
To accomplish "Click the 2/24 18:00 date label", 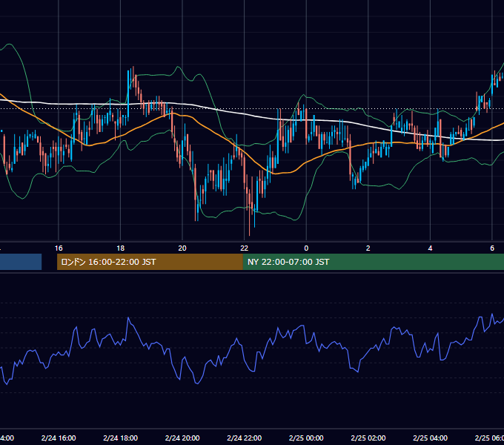I will [x=121, y=438].
